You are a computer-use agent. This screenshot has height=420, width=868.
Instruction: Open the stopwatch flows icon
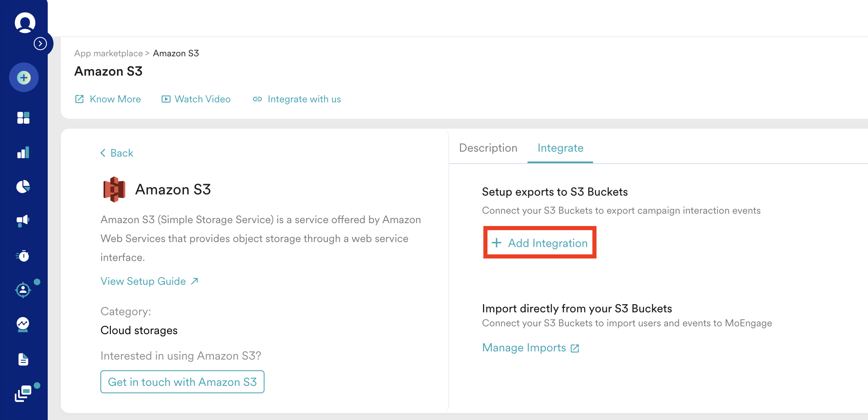click(x=23, y=256)
